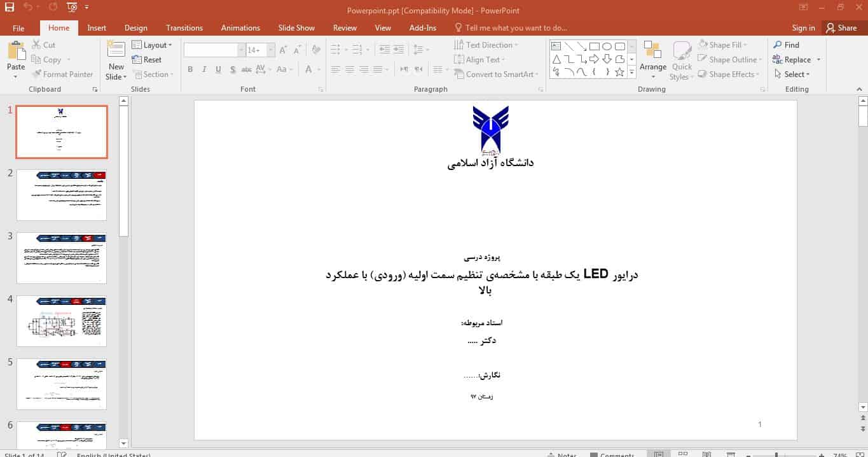
Task: Open Shape Outline dropdown
Action: (730, 60)
